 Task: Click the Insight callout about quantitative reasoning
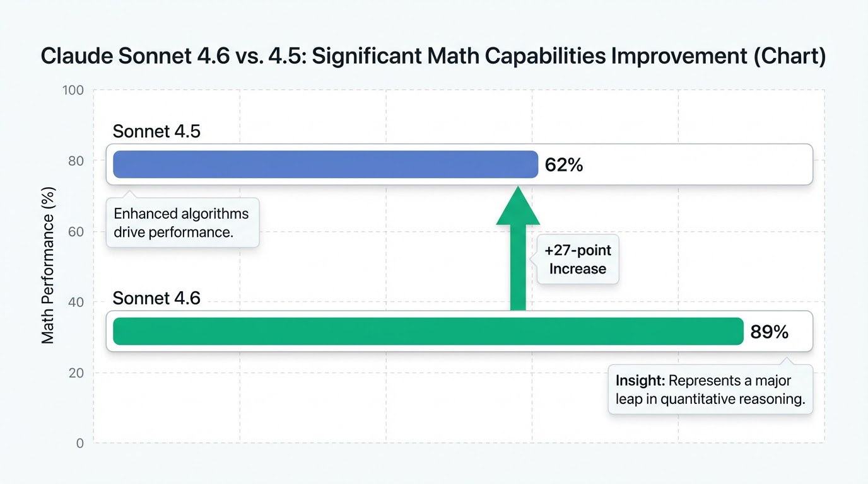(710, 390)
